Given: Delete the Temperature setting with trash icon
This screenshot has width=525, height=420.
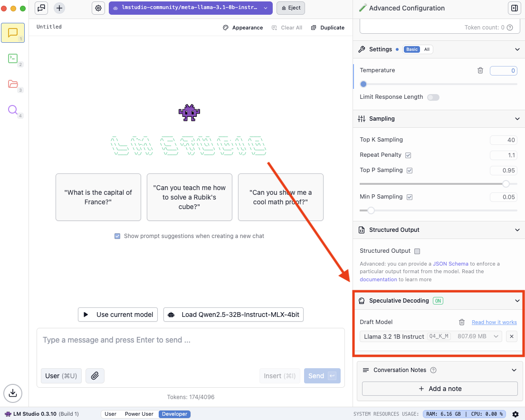Looking at the screenshot, I should point(480,70).
